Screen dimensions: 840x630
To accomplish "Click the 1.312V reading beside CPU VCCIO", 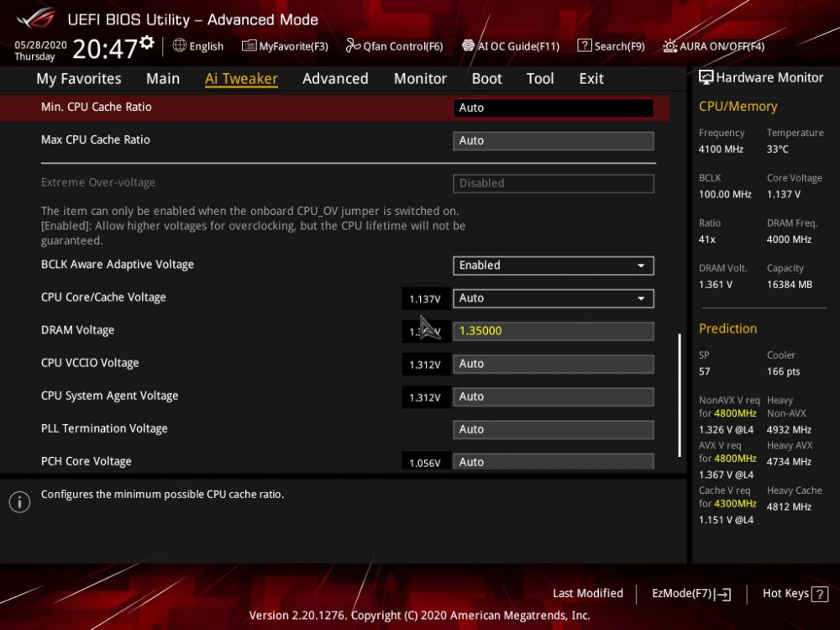I will [x=425, y=365].
